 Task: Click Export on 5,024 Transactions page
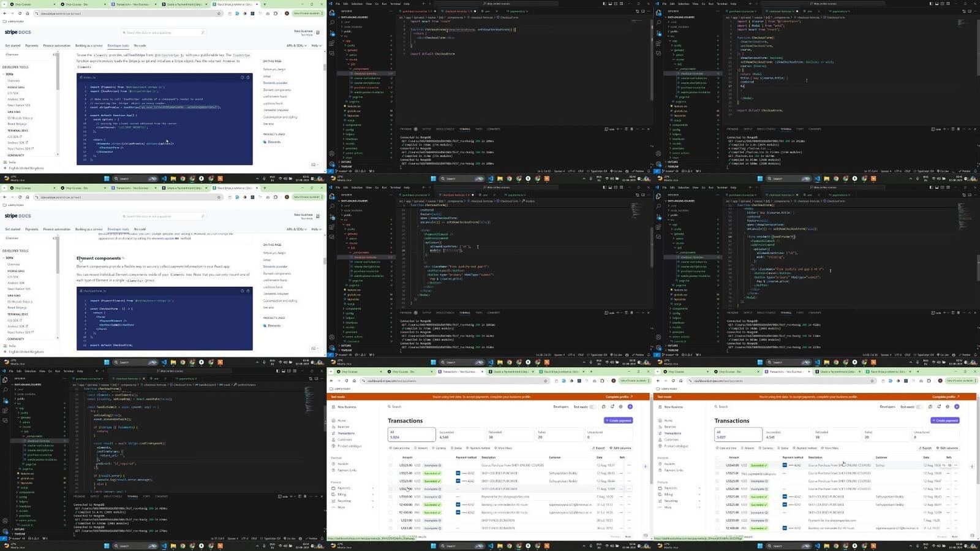(x=598, y=448)
